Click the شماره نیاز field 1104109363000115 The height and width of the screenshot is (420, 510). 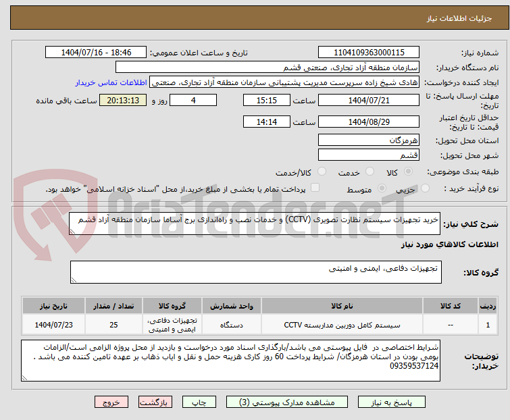point(369,53)
